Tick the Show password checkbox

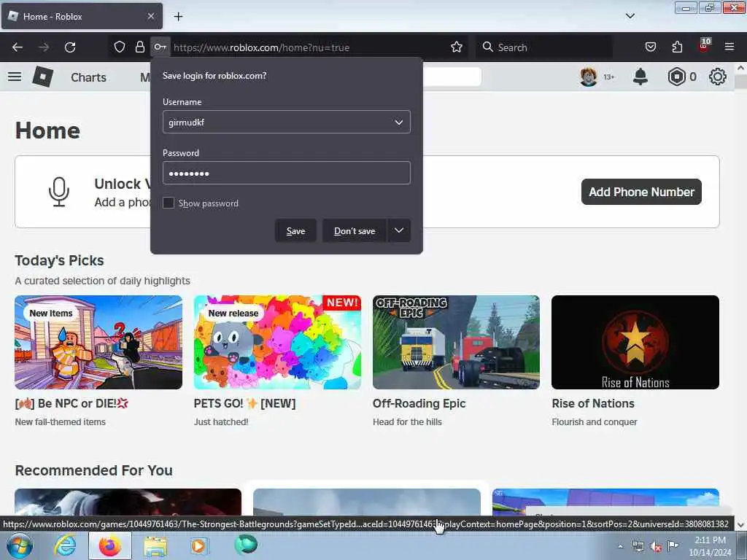[169, 203]
